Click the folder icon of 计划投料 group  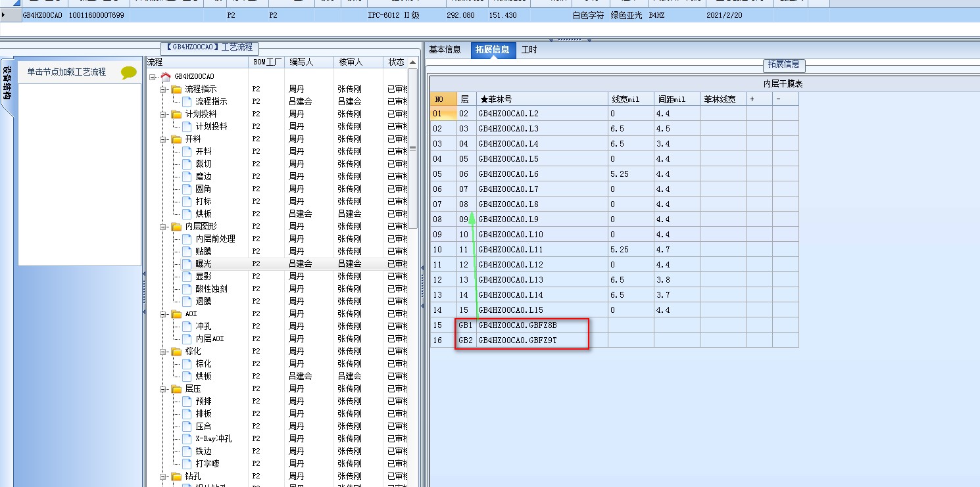coord(176,114)
